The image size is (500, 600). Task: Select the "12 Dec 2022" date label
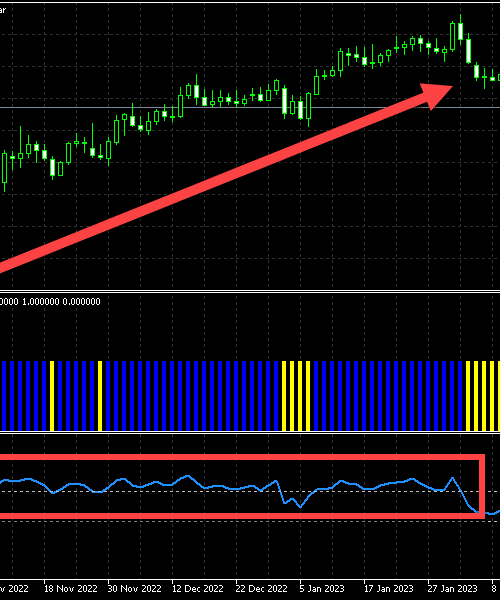(x=198, y=588)
